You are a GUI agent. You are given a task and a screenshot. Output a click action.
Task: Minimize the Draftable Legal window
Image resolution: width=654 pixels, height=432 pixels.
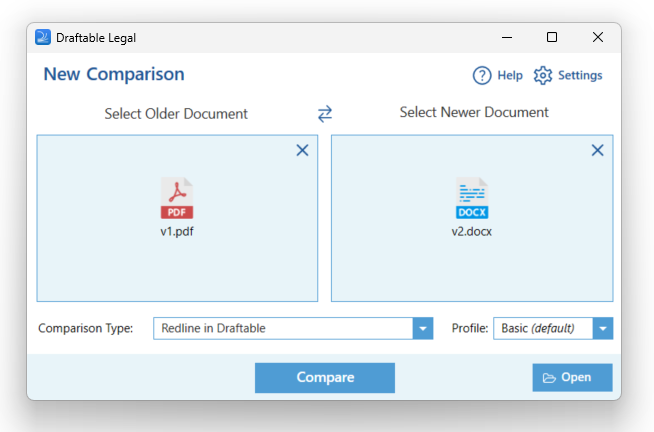[507, 37]
